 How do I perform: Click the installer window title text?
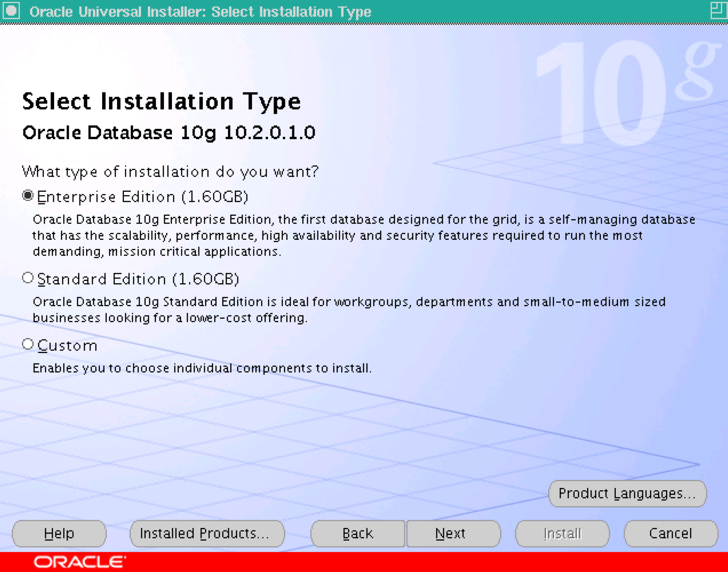tap(200, 11)
